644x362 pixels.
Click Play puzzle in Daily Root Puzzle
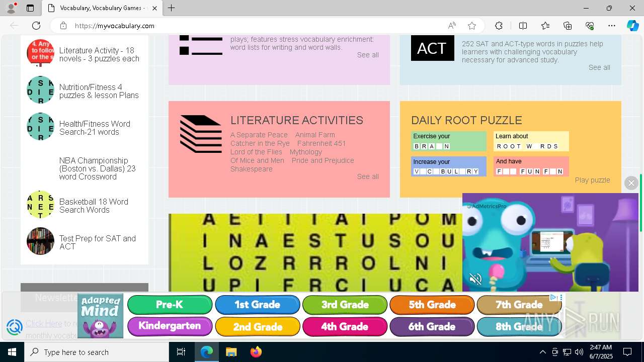click(593, 180)
